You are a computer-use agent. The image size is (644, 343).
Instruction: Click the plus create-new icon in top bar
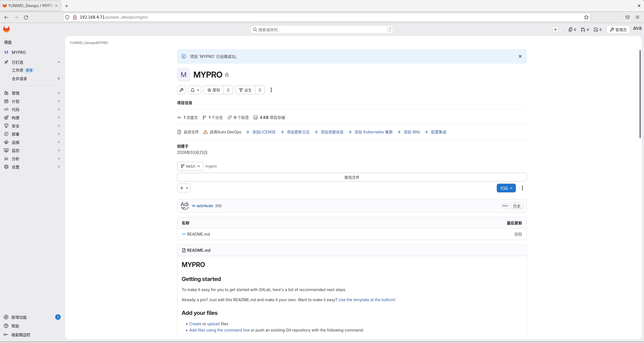555,30
